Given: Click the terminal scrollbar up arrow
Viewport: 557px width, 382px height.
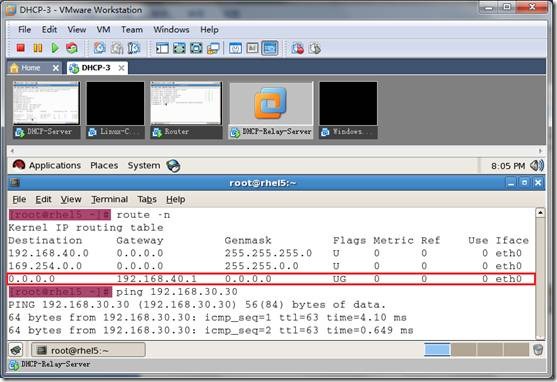Looking at the screenshot, I should (540, 212).
